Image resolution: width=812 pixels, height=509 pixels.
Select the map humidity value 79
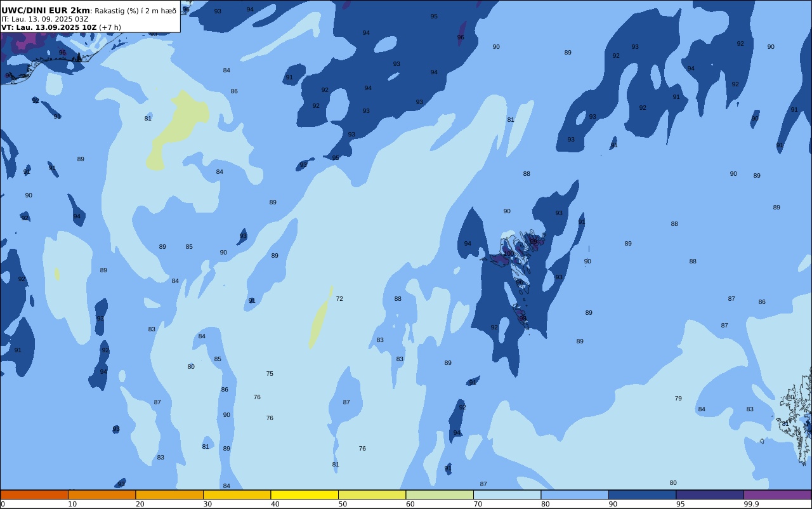pos(678,399)
